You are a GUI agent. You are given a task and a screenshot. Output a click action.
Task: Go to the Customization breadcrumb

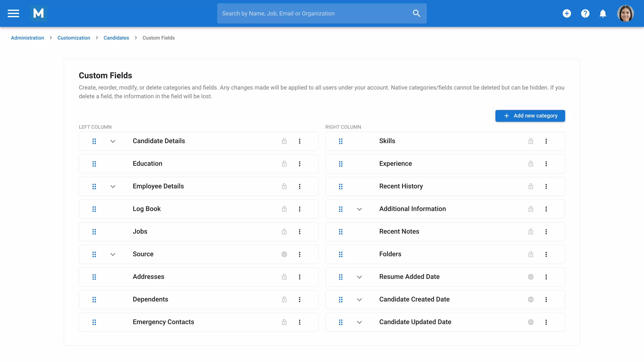[73, 38]
